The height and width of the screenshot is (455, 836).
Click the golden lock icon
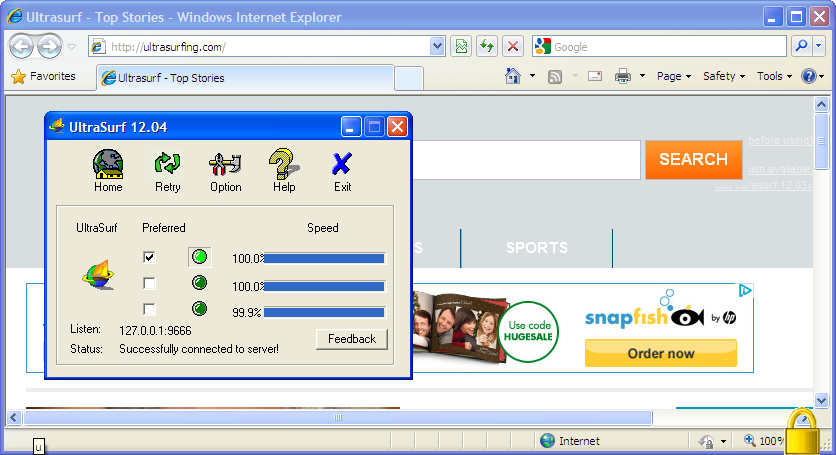click(x=804, y=432)
